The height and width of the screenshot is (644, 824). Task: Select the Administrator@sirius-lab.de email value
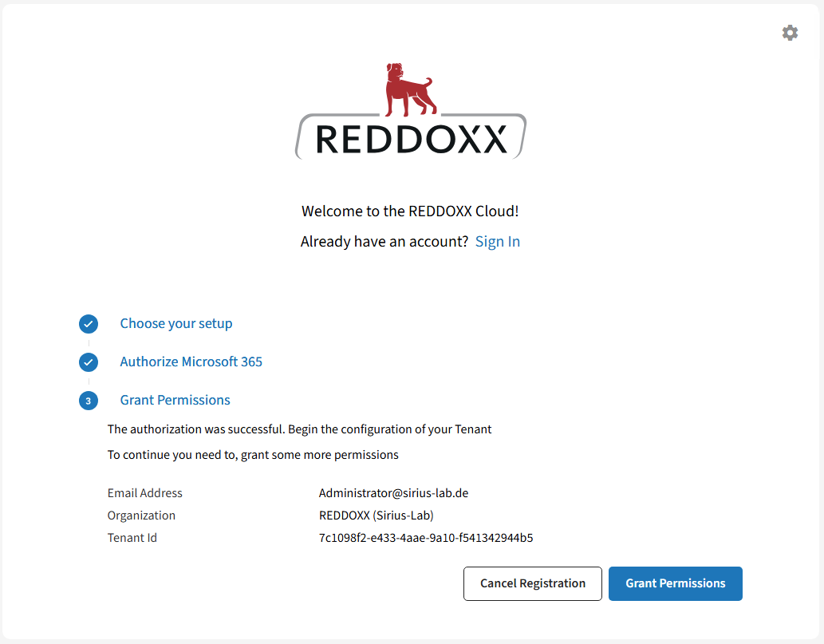394,493
